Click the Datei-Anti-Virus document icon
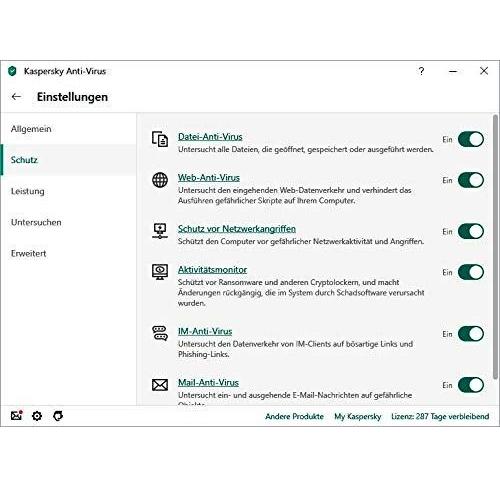Viewport: 500px width, 500px height. [160, 139]
